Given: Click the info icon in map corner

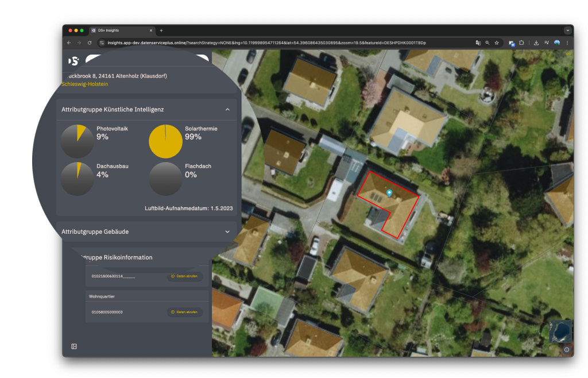Looking at the screenshot, I should [x=566, y=349].
